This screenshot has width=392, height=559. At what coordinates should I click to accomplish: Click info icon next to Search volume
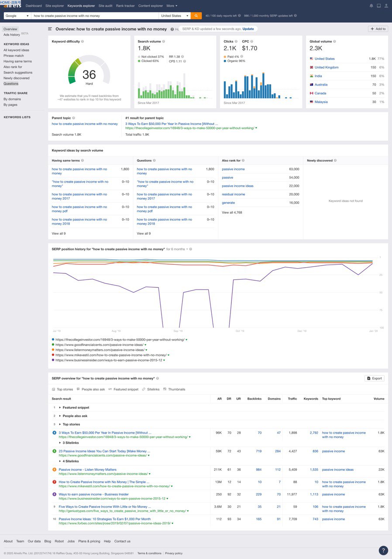click(164, 41)
